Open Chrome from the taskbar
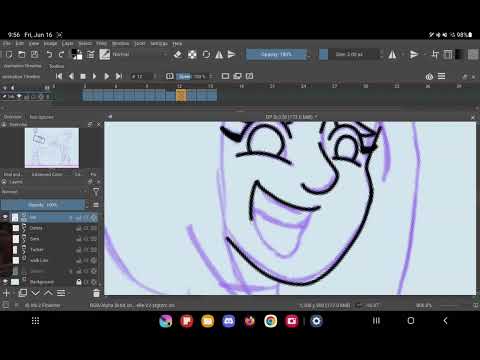Screen dimensions: 480x360 [x=271, y=321]
